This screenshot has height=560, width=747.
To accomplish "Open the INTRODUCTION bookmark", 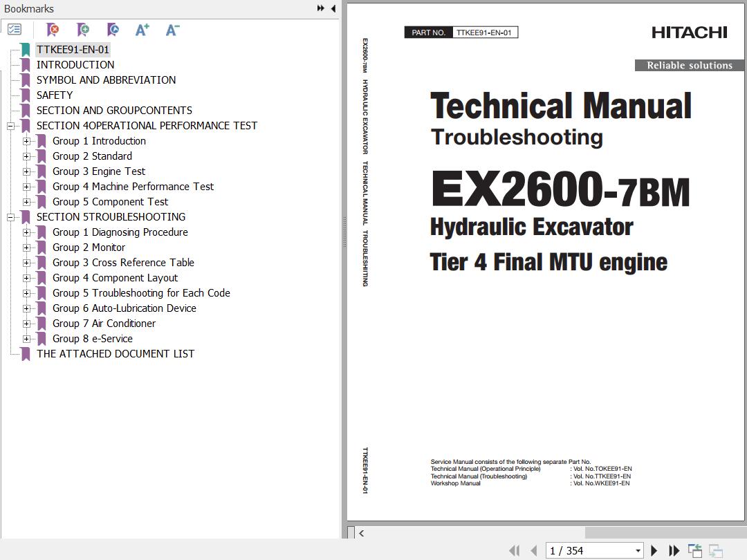I will point(75,65).
